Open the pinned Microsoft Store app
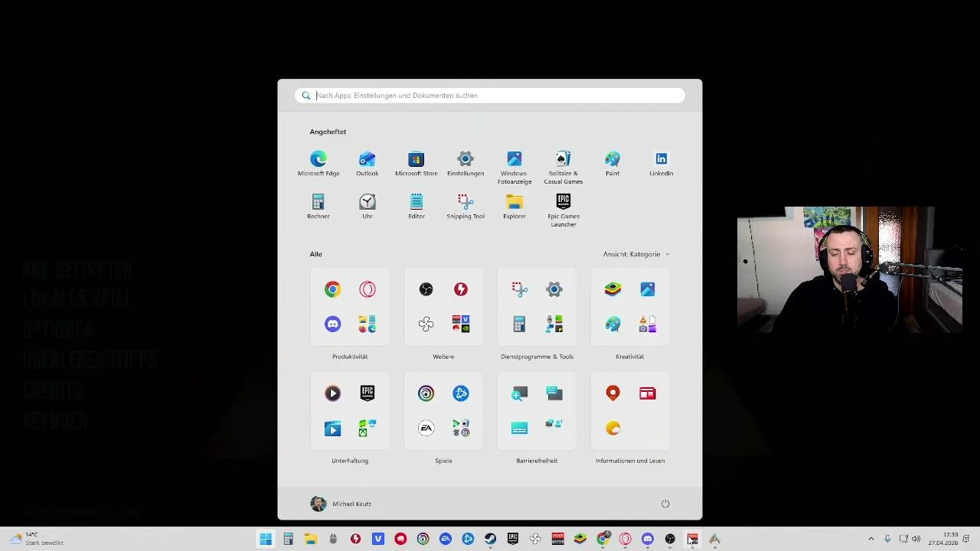 416,164
